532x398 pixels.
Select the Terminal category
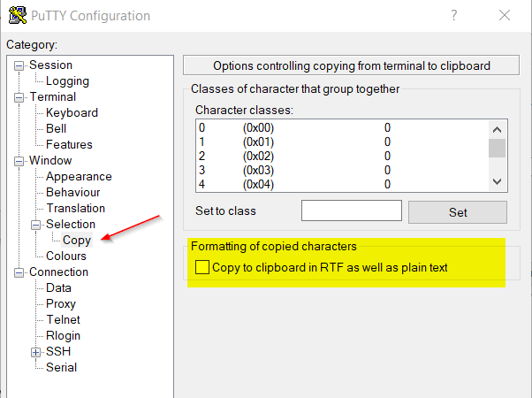[x=53, y=96]
